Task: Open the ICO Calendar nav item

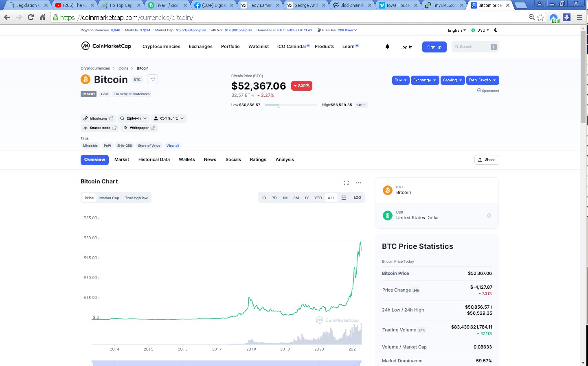Action: point(292,47)
